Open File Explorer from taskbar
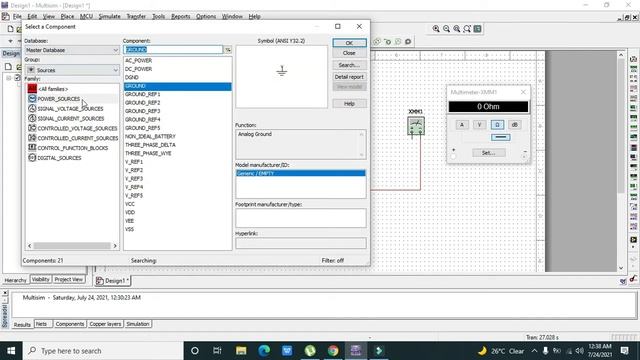 241,351
